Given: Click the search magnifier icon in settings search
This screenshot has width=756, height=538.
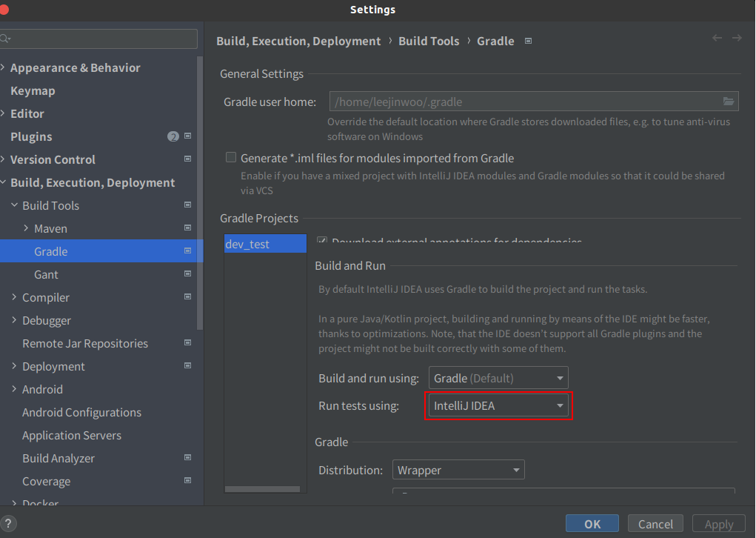Looking at the screenshot, I should pos(5,39).
